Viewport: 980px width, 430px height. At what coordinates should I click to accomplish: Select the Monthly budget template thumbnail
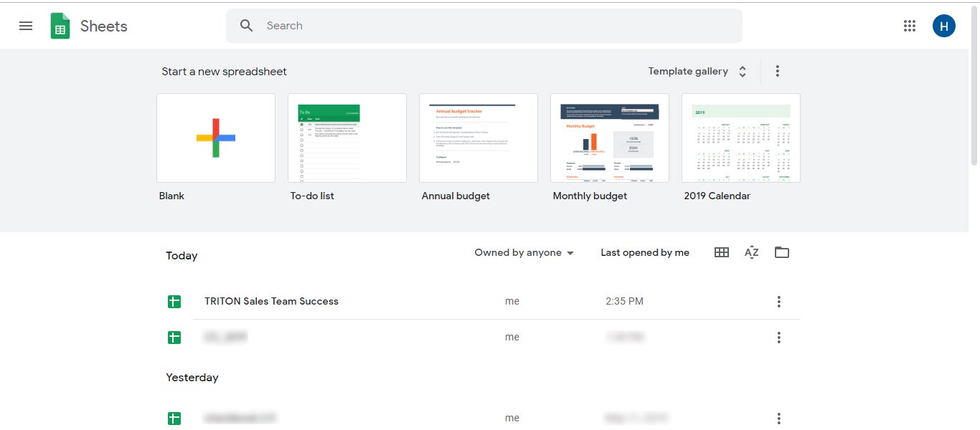pyautogui.click(x=610, y=138)
